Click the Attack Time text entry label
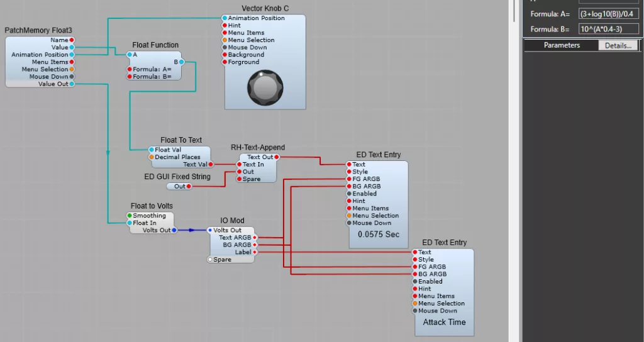 click(444, 322)
